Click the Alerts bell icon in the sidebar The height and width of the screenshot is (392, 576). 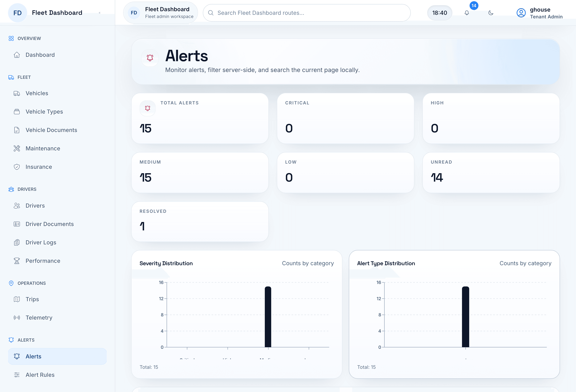point(17,356)
